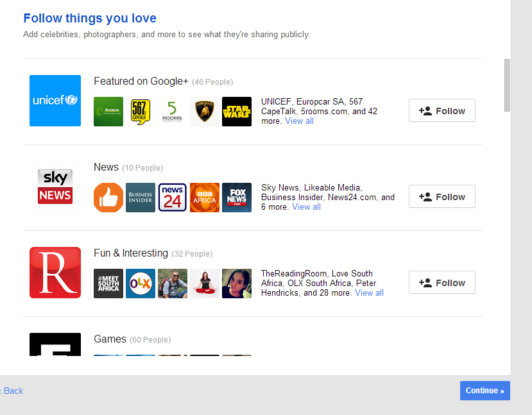Click the blue Continue button
Viewport: 532px width, 415px height.
pos(485,391)
